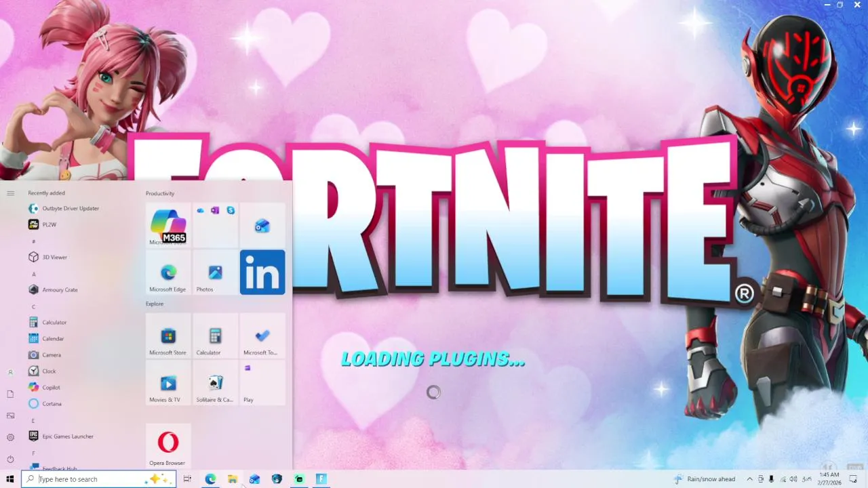Open the Microsoft Store tile

click(x=168, y=335)
